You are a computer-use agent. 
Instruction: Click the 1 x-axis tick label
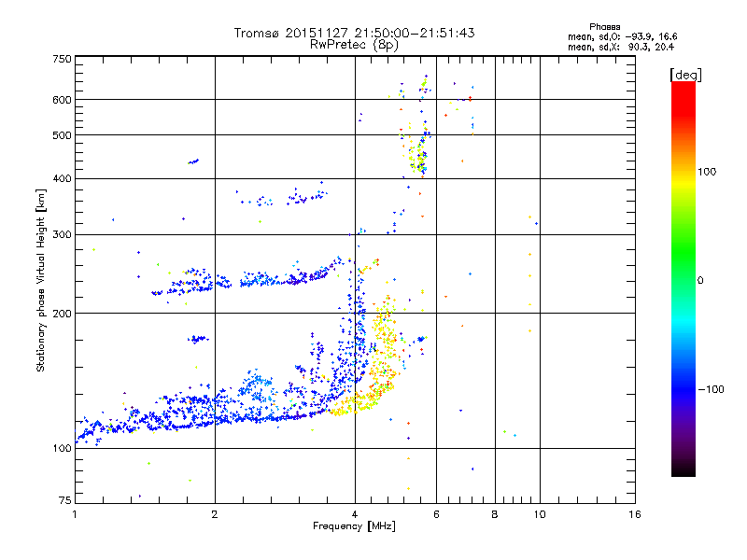pos(75,514)
